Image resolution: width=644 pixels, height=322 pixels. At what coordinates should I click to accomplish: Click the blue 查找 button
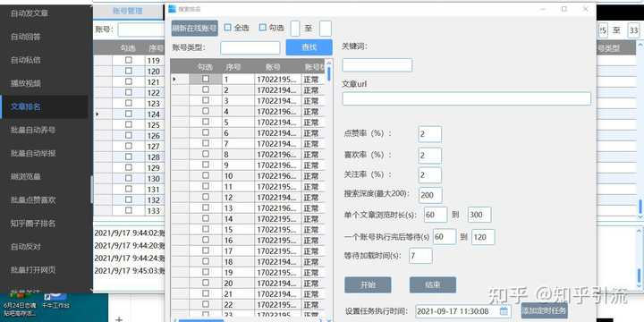click(309, 47)
